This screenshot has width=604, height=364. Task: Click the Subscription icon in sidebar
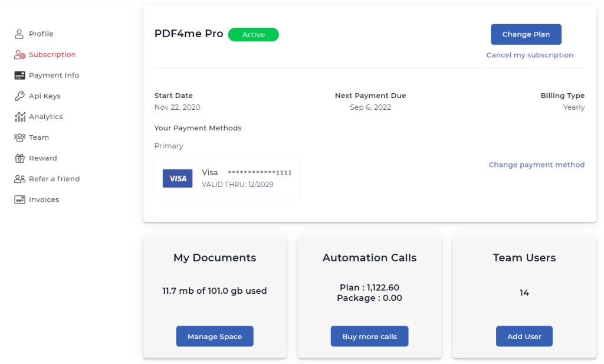[x=19, y=55]
